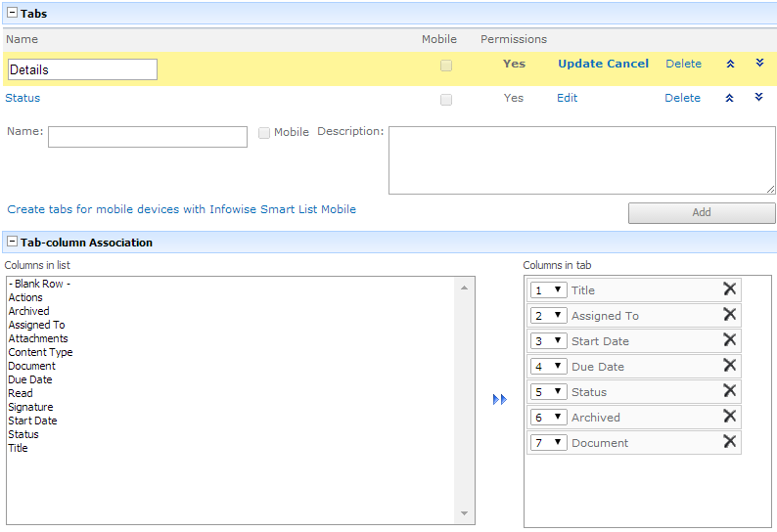
Task: Open order dropdown for Assigned To
Action: [x=549, y=315]
